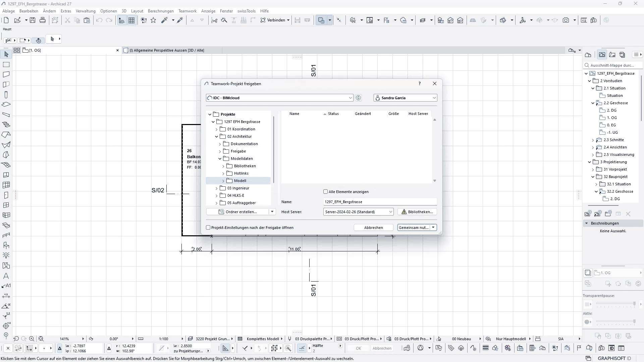Toggle the grid display icon in the toolbar
The image size is (644, 362).
[x=131, y=20]
